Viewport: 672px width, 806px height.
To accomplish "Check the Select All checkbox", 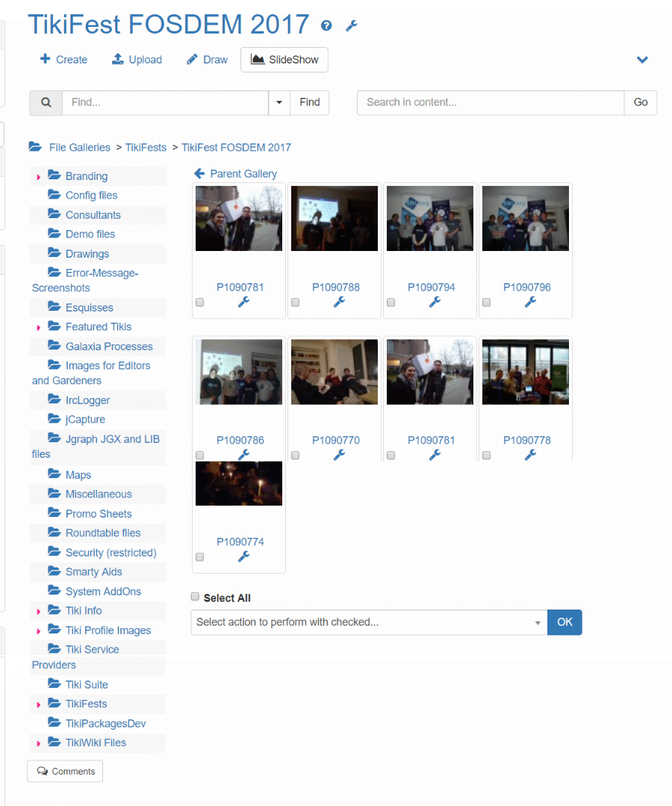I will (196, 597).
